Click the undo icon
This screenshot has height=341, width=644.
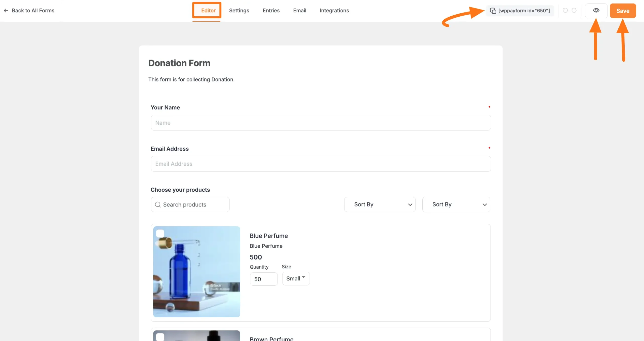(565, 10)
